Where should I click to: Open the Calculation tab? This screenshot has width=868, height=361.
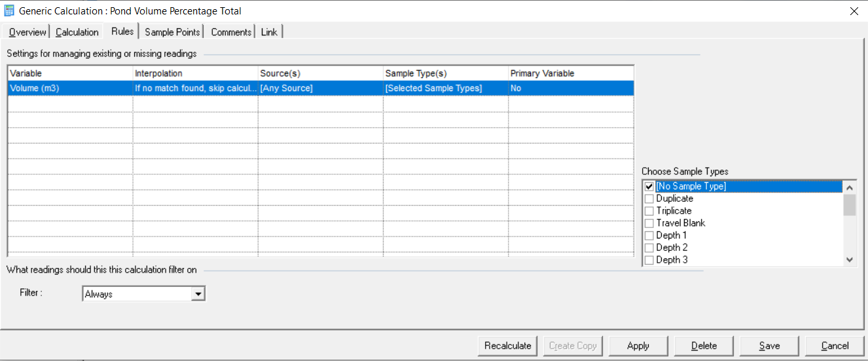[77, 32]
